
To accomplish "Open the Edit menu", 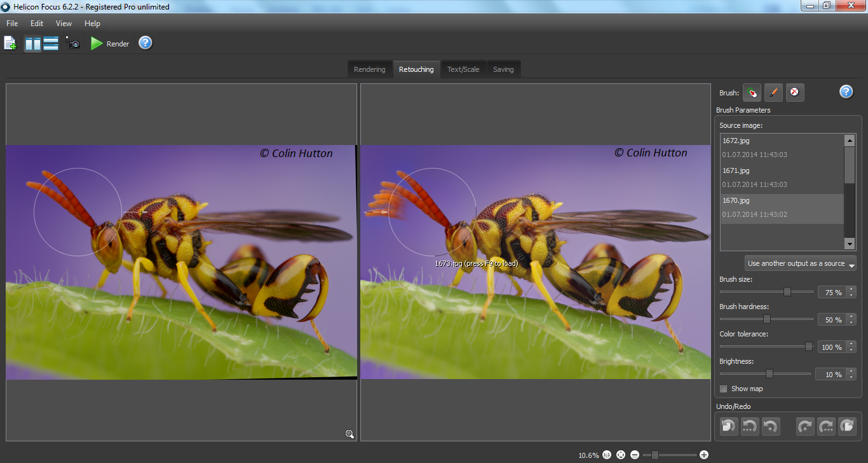I will point(37,24).
